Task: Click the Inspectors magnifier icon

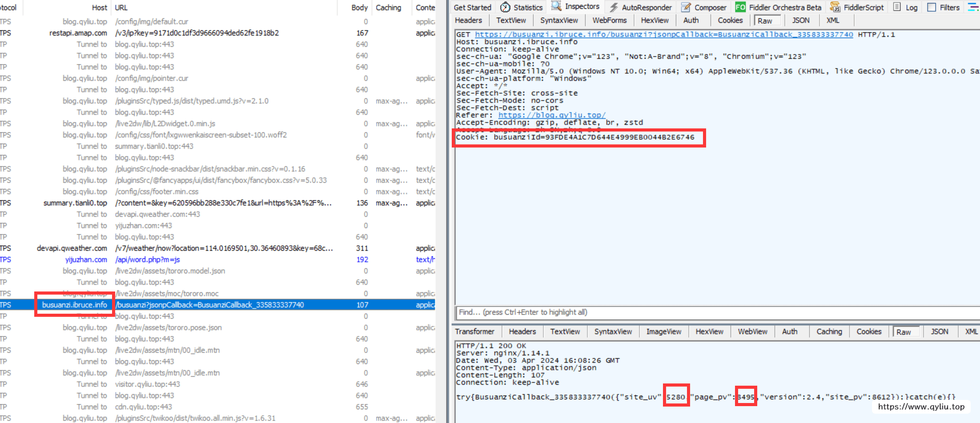Action: coord(556,6)
